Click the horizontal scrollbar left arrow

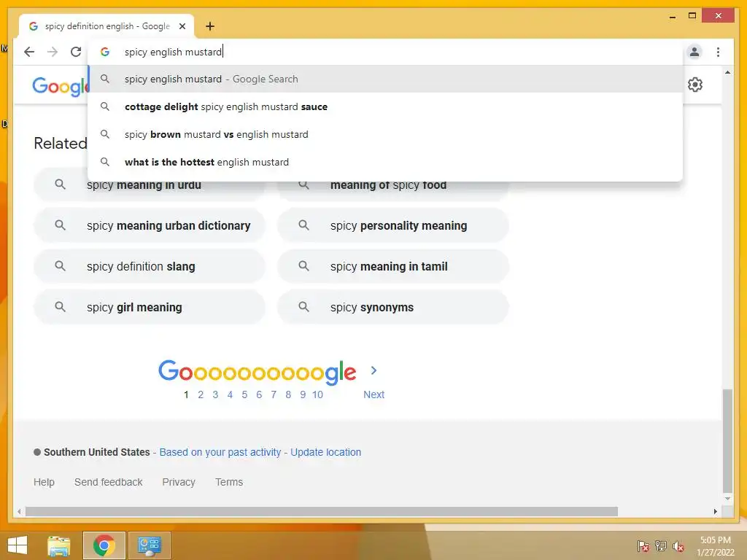coord(19,511)
